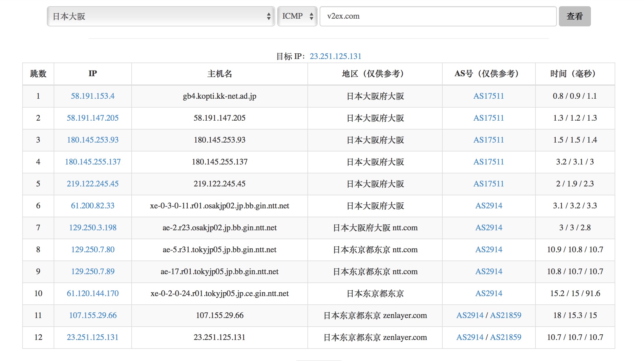Viewport: 644px width, 361px height.
Task: Click IP link 219.122.245.45
Action: (x=93, y=184)
